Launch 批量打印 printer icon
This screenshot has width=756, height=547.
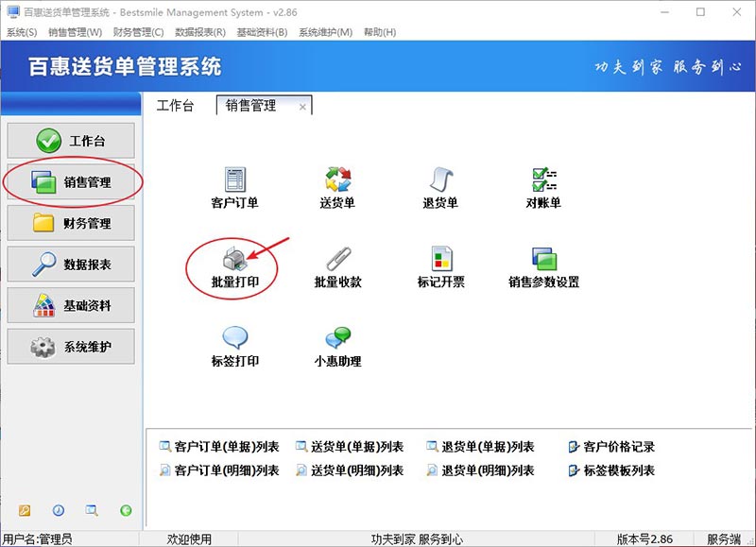234,259
